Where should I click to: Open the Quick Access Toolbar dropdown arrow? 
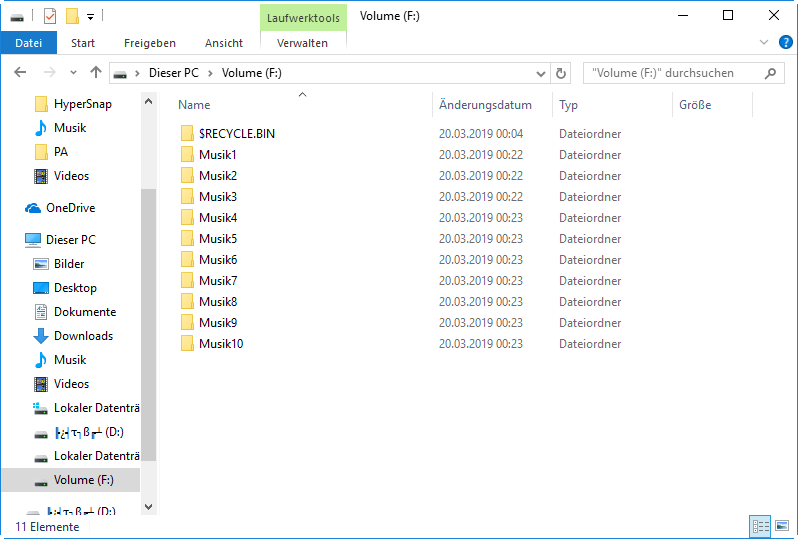point(90,17)
